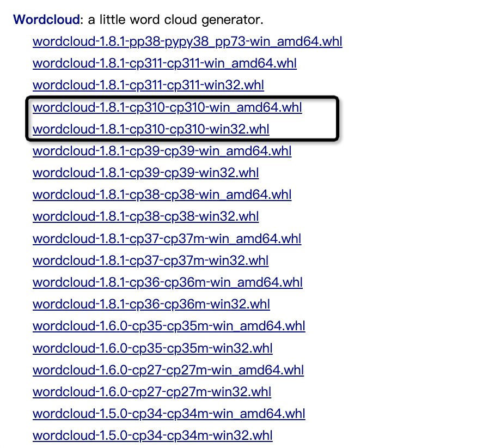The width and height of the screenshot is (489, 448).
Task: Download wordcloud-1.8.1-cp37-cp37m-win32.whl
Action: click(151, 261)
